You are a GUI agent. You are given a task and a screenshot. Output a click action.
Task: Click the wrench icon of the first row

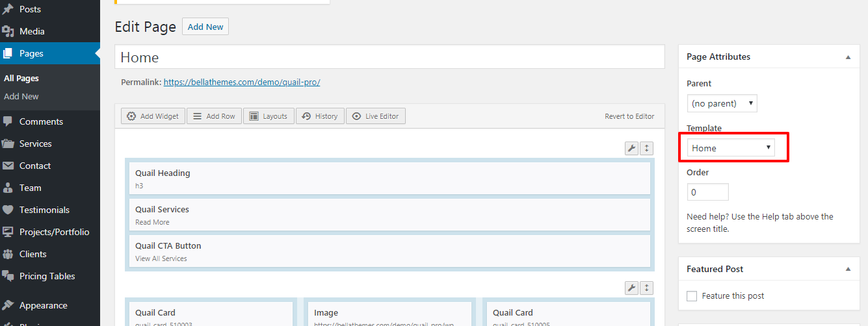[x=631, y=148]
